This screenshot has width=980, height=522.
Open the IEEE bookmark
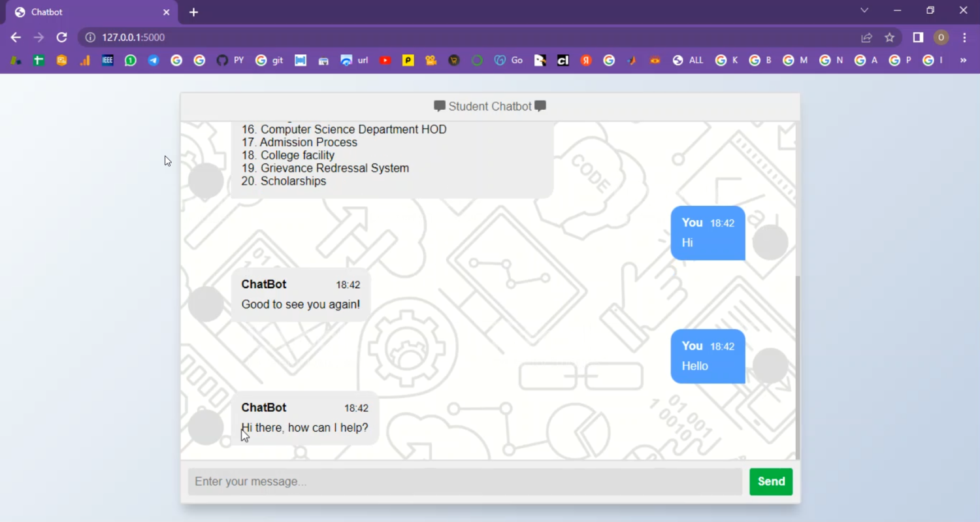(108, 60)
